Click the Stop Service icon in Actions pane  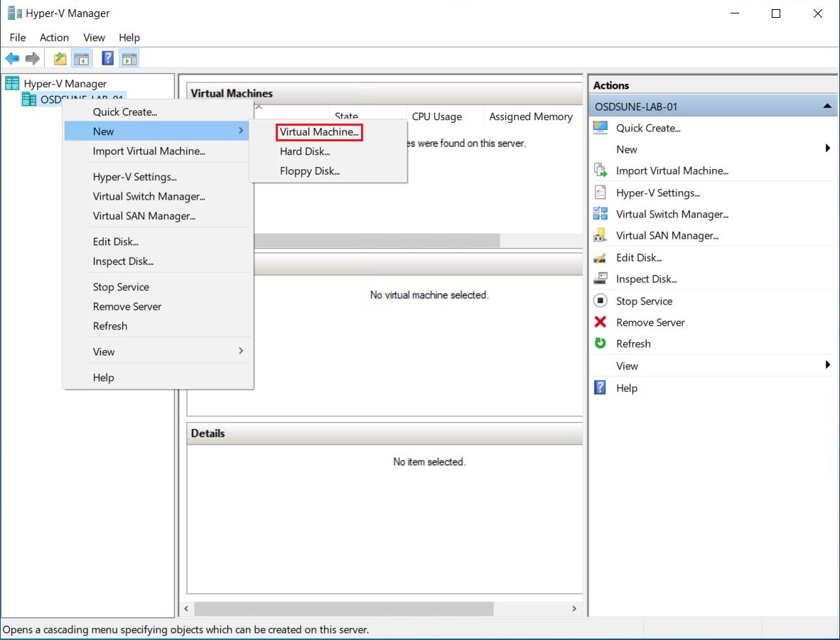[x=601, y=301]
